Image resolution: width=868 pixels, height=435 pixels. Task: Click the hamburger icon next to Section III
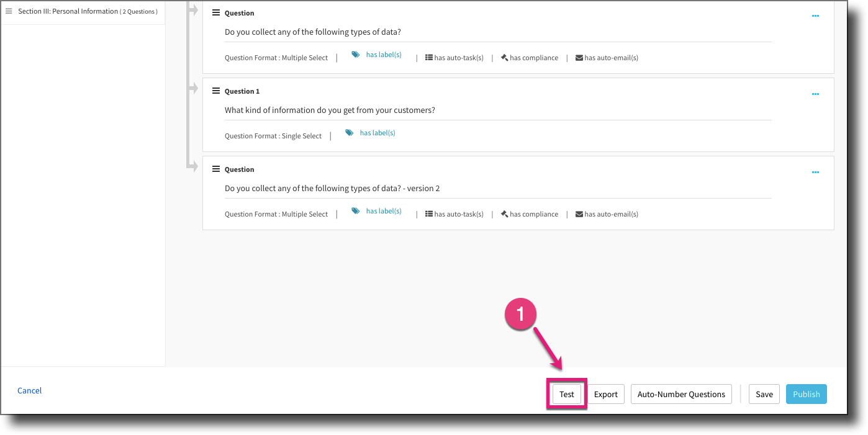9,11
